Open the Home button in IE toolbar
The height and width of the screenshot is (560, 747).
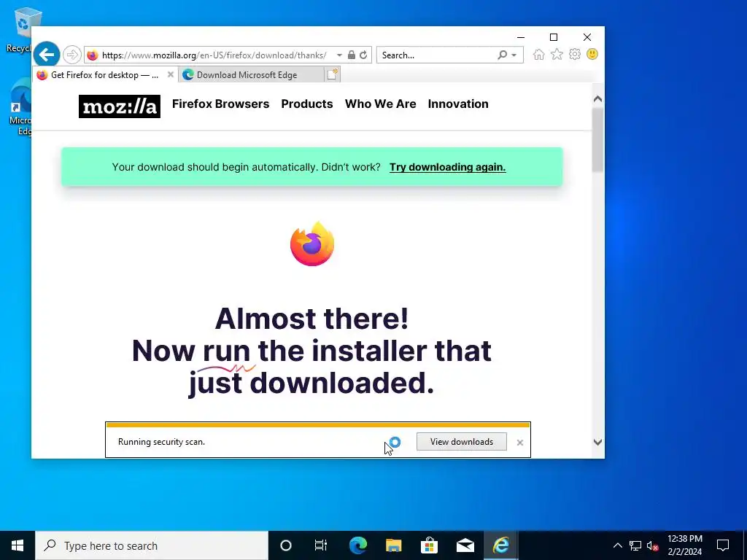[539, 54]
